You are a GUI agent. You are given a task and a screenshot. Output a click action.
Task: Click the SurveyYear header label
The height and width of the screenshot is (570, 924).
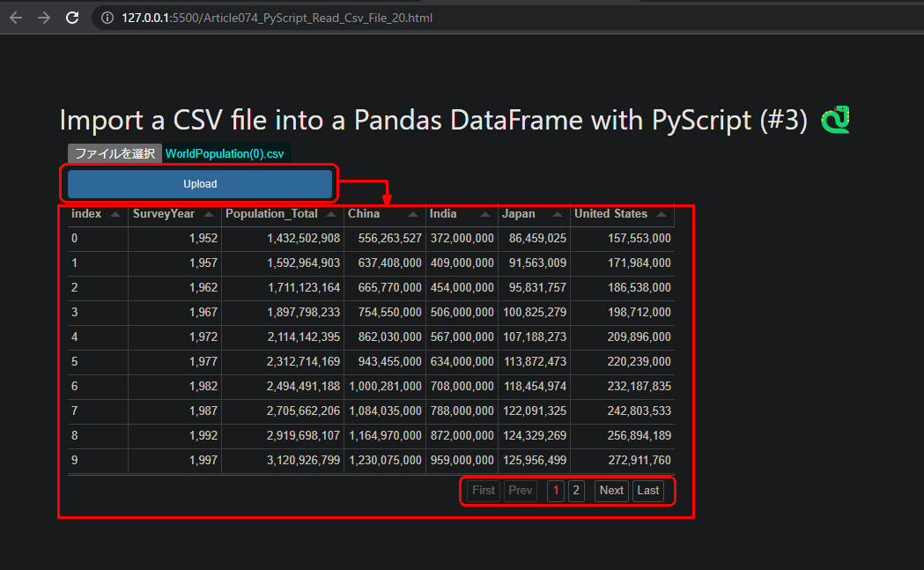pos(163,213)
